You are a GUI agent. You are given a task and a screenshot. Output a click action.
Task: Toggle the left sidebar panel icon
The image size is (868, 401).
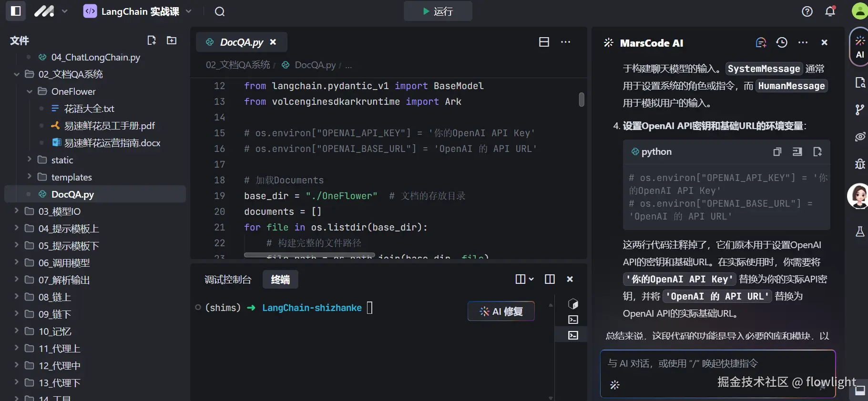point(16,11)
